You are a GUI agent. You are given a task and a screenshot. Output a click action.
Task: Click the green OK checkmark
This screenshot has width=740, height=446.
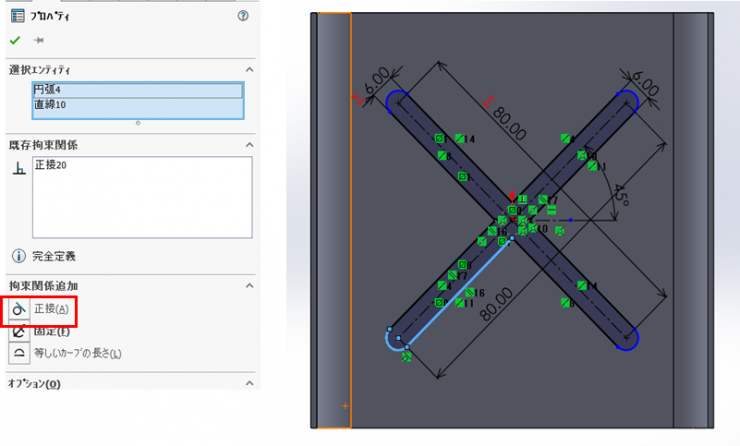[x=15, y=40]
